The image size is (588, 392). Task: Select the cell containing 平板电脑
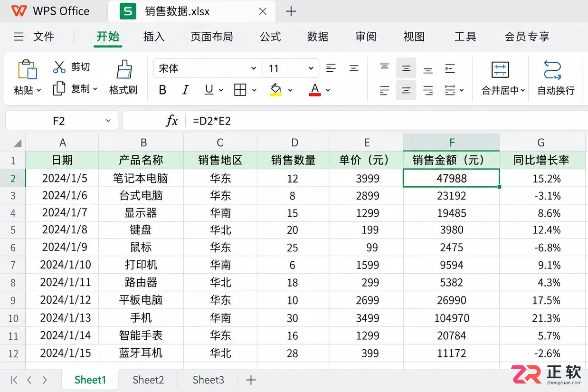(141, 300)
